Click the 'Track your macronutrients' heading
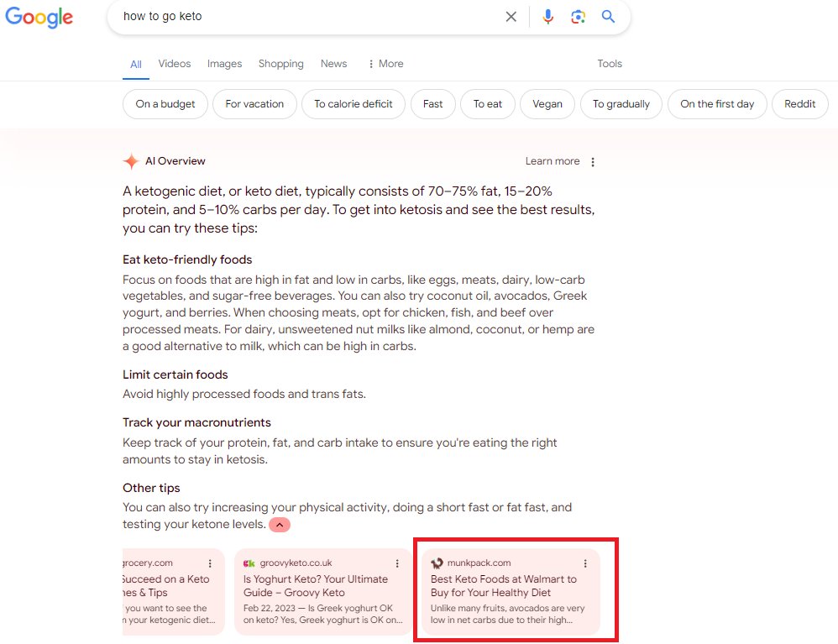This screenshot has height=644, width=838. [x=196, y=422]
